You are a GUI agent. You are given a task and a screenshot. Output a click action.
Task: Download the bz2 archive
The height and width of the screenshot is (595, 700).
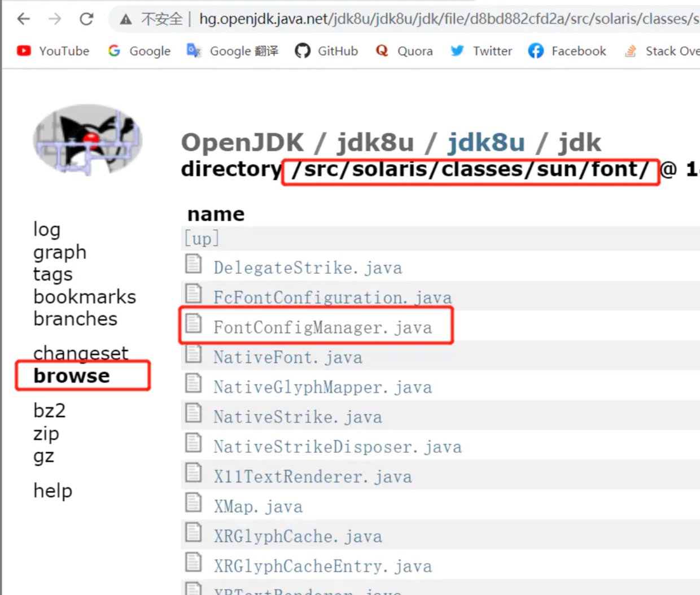click(x=50, y=410)
